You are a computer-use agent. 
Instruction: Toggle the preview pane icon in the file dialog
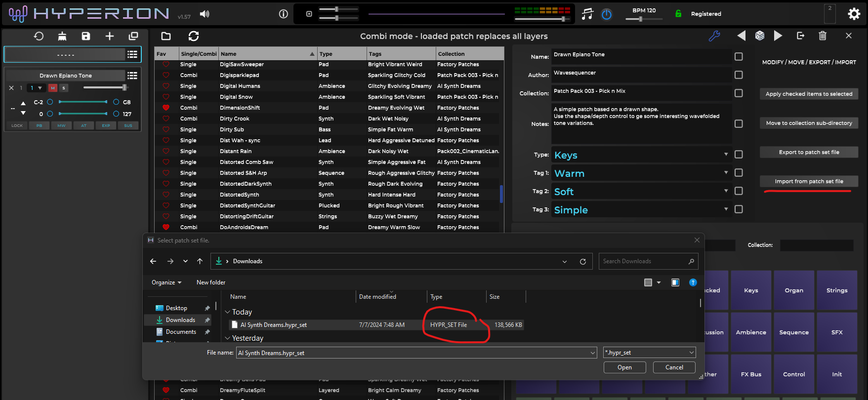pos(675,282)
